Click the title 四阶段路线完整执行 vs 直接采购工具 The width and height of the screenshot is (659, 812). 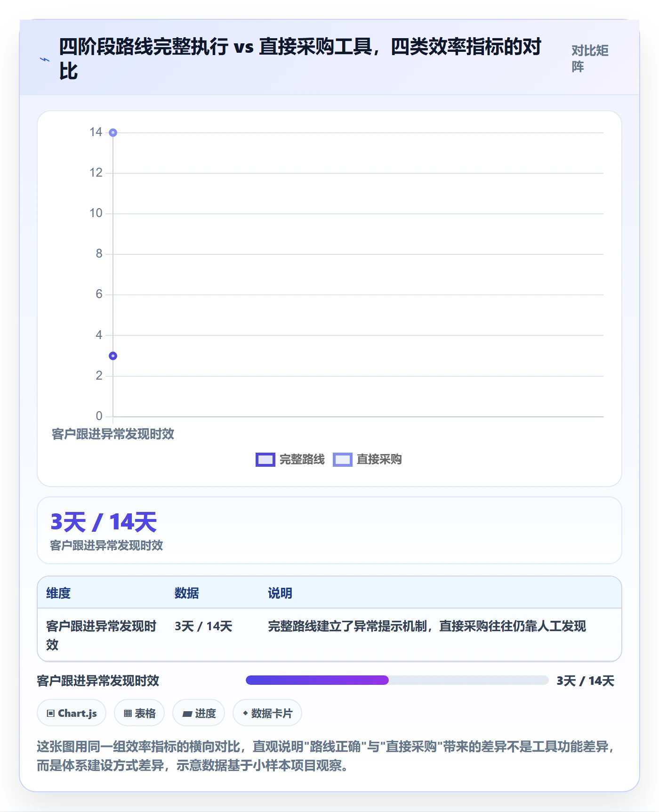pyautogui.click(x=300, y=59)
